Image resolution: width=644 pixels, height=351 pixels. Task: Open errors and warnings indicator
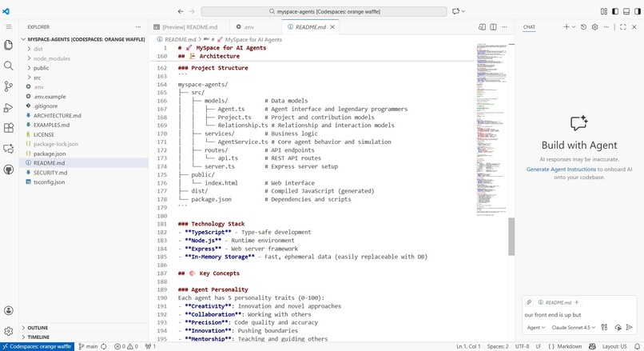(126, 346)
